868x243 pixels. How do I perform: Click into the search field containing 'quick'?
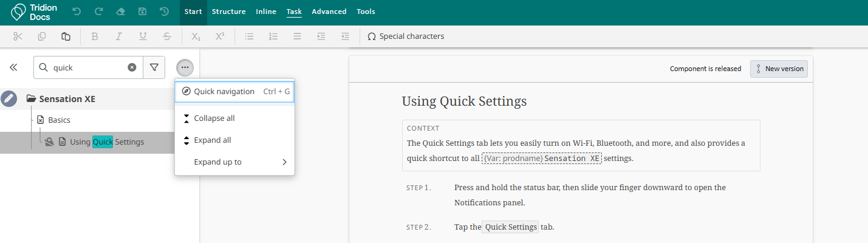[x=88, y=67]
